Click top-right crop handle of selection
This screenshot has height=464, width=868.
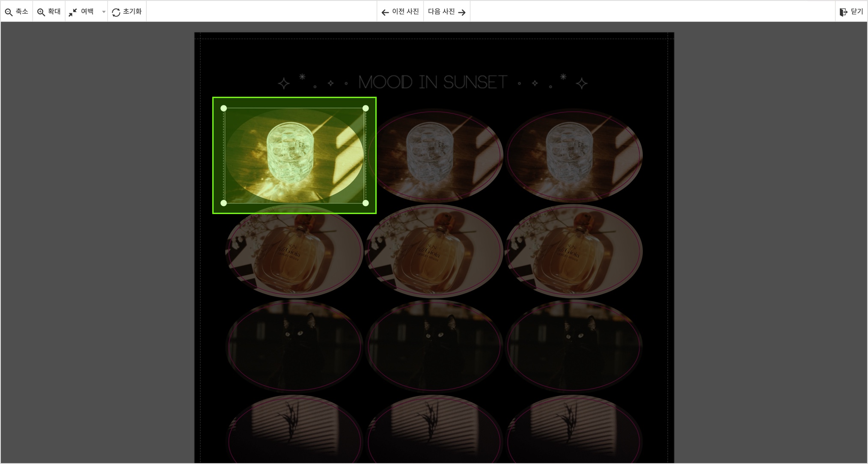tap(366, 108)
